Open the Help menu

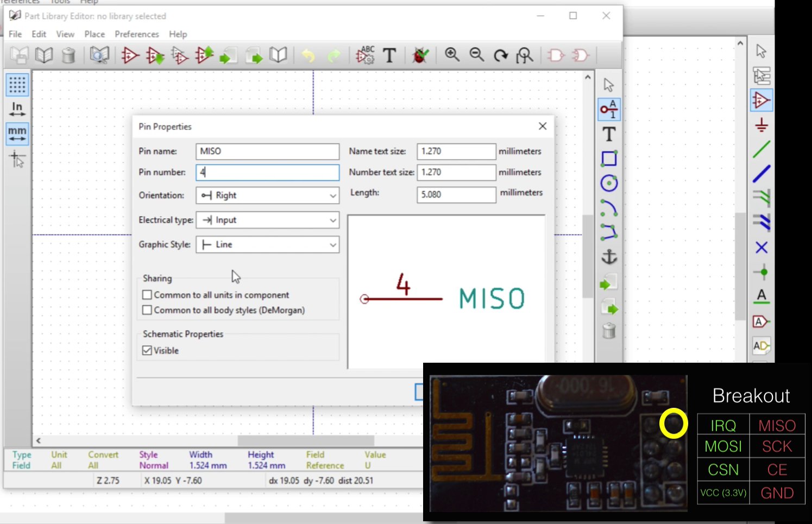[x=178, y=34]
